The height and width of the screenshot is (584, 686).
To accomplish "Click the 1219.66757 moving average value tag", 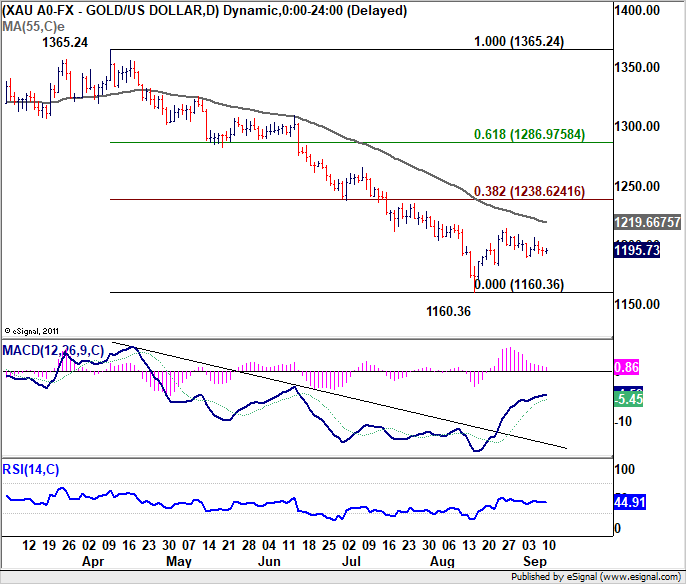I will [647, 222].
